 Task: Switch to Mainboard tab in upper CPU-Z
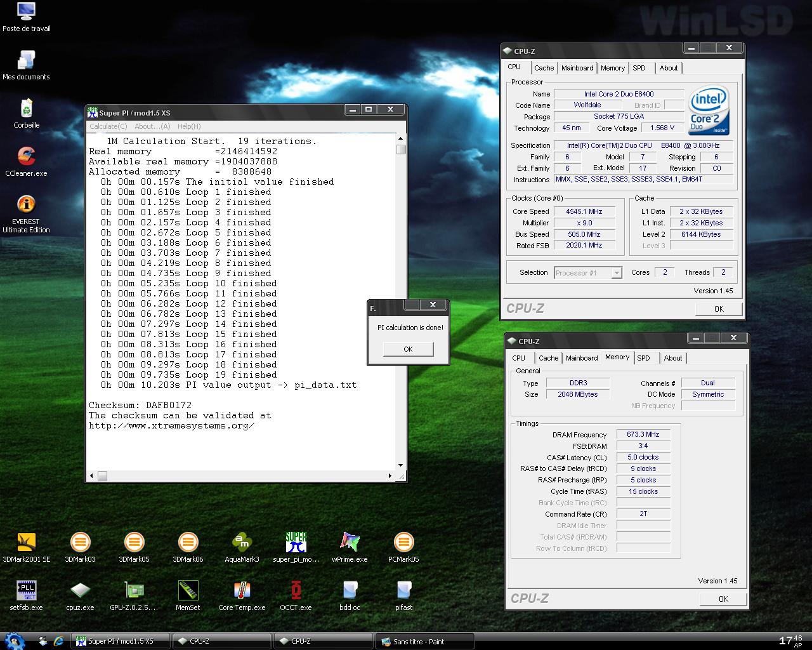coord(577,68)
